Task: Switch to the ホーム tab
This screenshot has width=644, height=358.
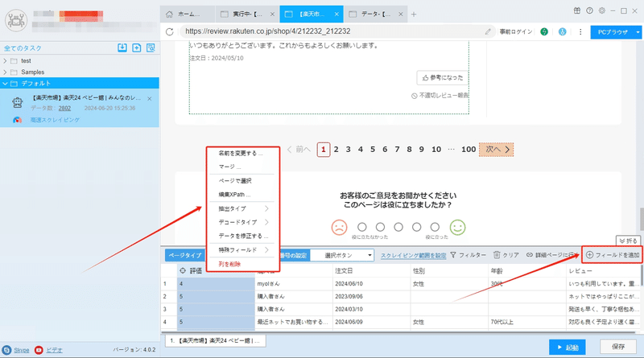Action: pyautogui.click(x=188, y=14)
